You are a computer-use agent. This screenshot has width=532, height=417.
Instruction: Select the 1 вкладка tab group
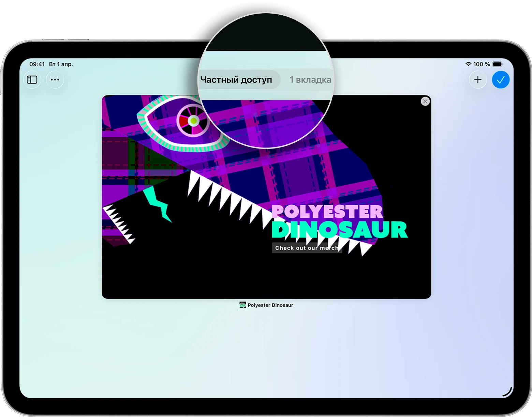tap(310, 80)
